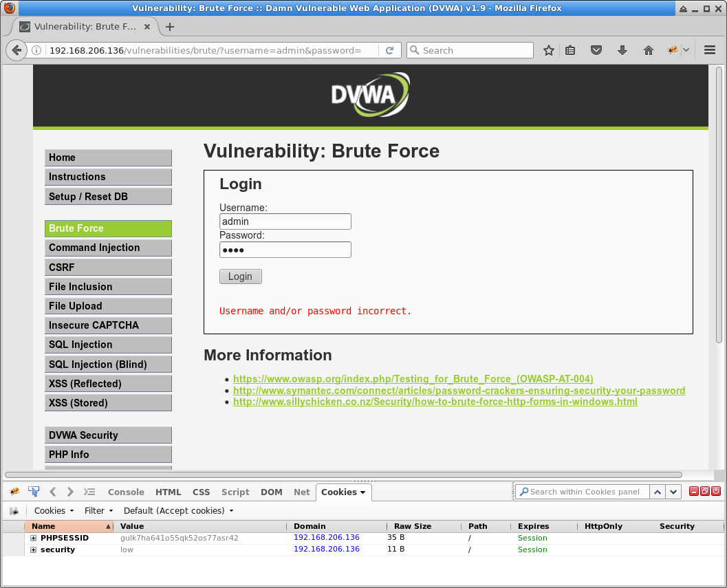727x588 pixels.
Task: Minimize the Firebug panel
Action: click(x=693, y=491)
